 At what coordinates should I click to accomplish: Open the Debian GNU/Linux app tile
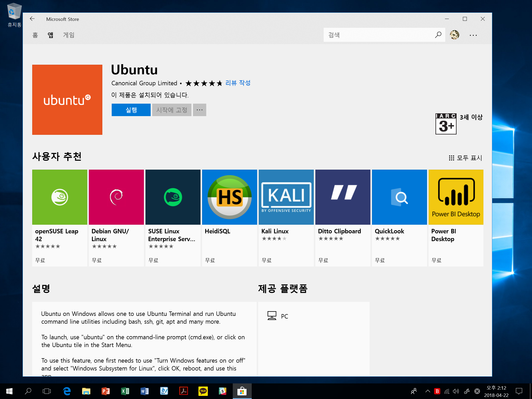pyautogui.click(x=116, y=197)
